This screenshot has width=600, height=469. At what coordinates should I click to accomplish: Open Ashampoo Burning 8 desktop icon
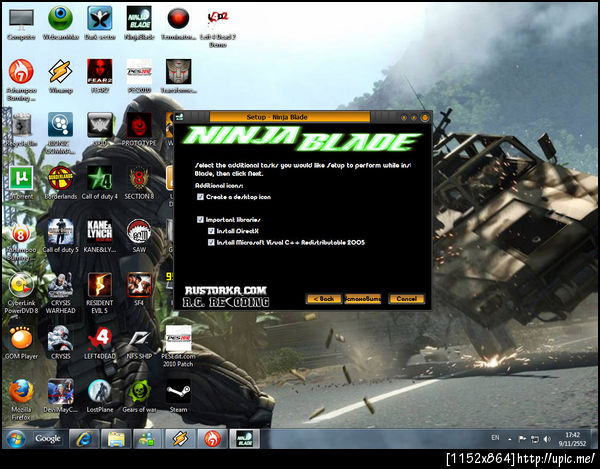pos(21,241)
